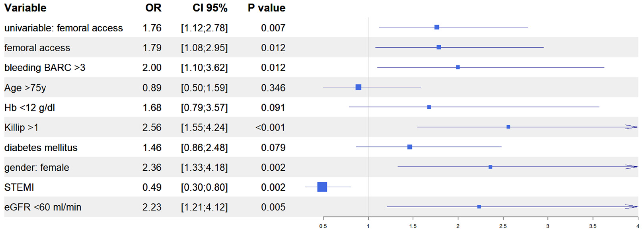The image size is (644, 232).
Task: Click the 'eGFR <60 ml/min' row label
Action: (43, 207)
